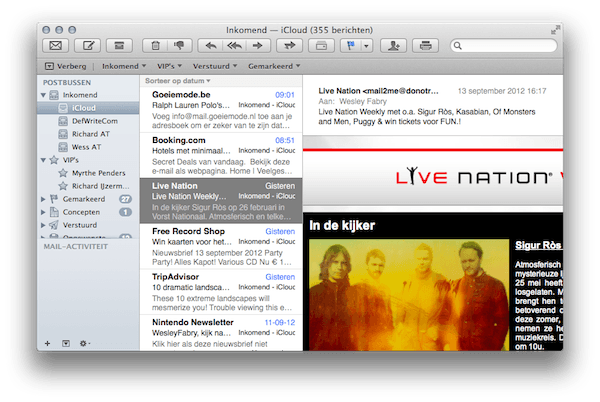
Task: Click recipient name Wesley Fabry
Action: pos(363,101)
